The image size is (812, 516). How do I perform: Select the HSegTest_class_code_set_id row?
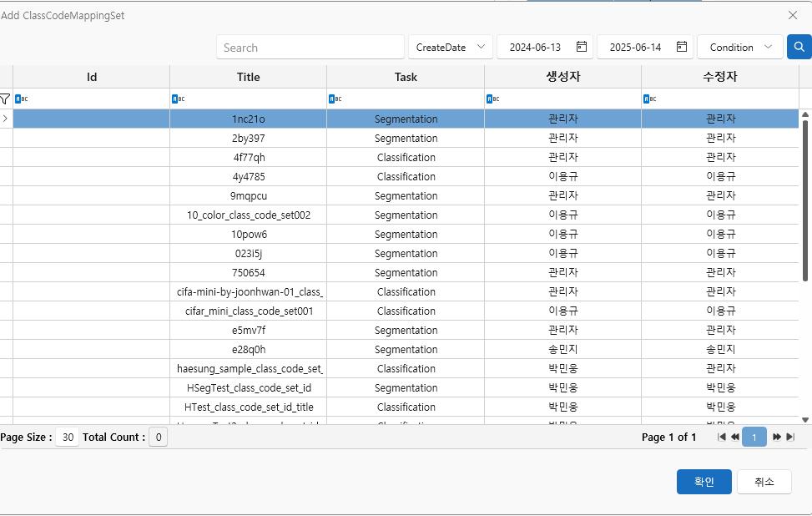(249, 388)
